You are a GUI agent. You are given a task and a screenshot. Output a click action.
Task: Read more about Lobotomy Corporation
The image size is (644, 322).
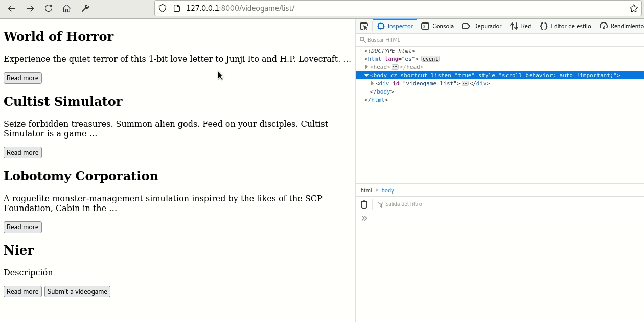point(22,227)
